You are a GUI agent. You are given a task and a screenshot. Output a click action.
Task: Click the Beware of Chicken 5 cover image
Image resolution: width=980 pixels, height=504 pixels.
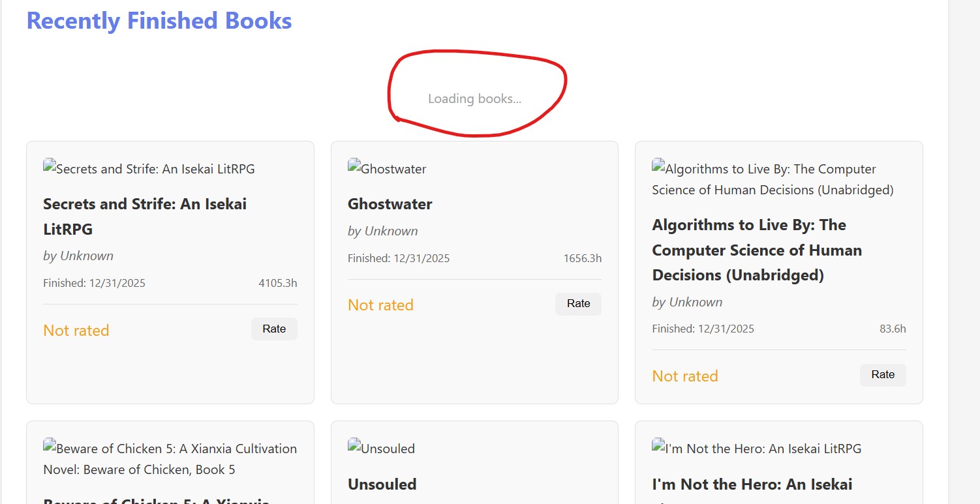coord(170,459)
